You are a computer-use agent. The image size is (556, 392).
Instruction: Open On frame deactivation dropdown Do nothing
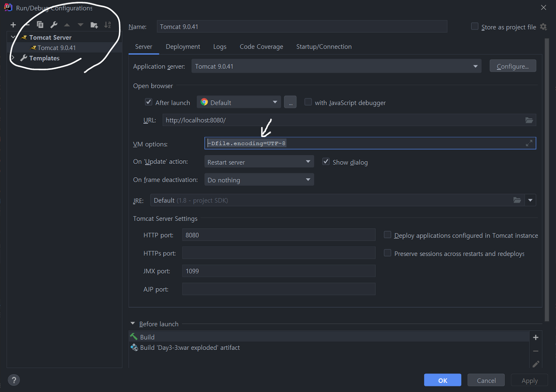[x=259, y=179]
